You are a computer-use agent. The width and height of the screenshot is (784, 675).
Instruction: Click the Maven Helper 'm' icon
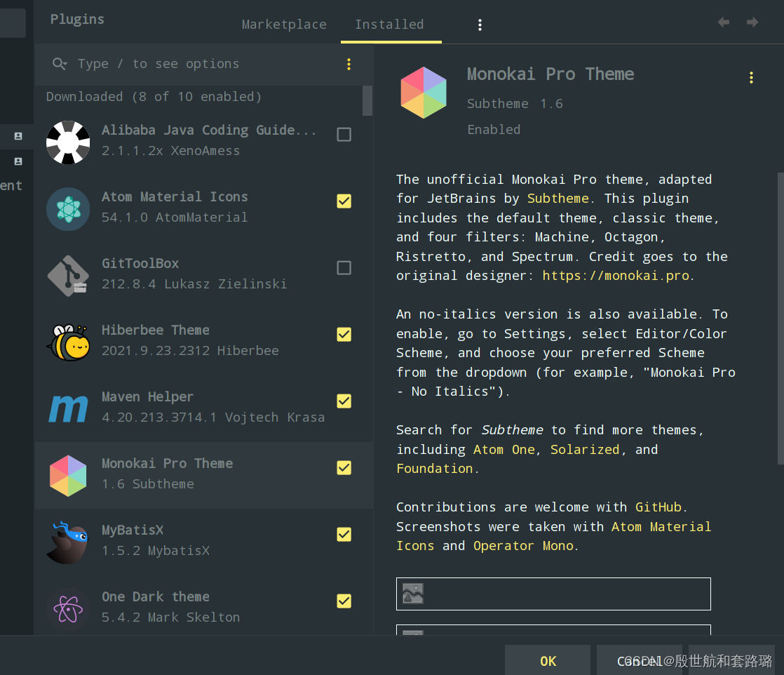click(x=68, y=409)
